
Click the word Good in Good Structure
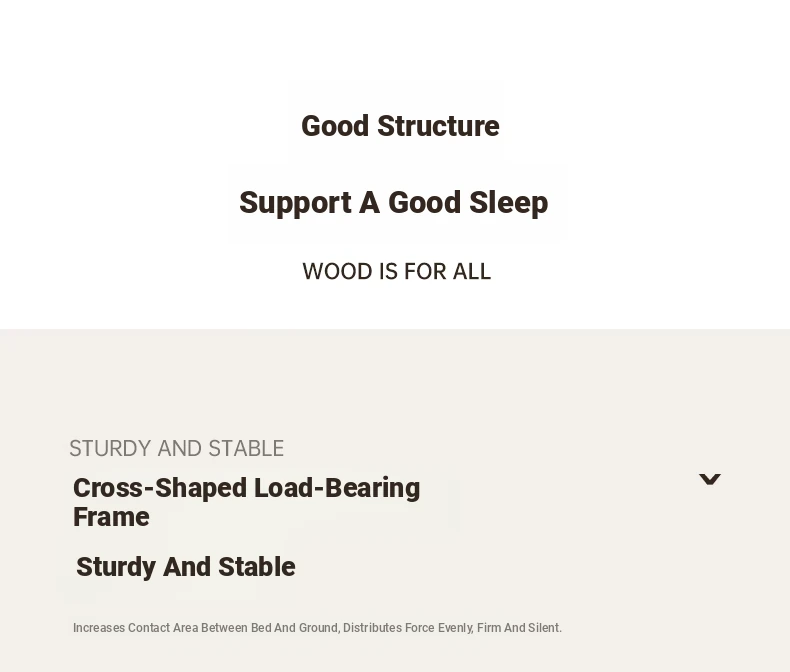click(x=335, y=126)
